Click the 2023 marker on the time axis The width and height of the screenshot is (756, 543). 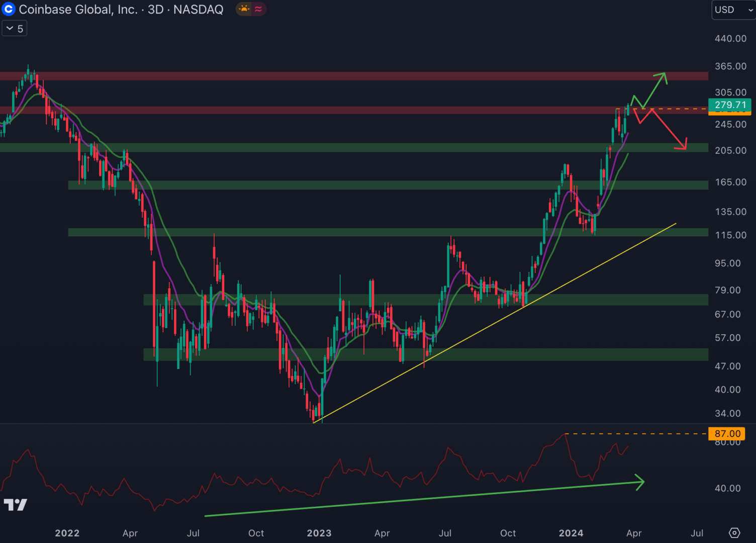point(319,533)
